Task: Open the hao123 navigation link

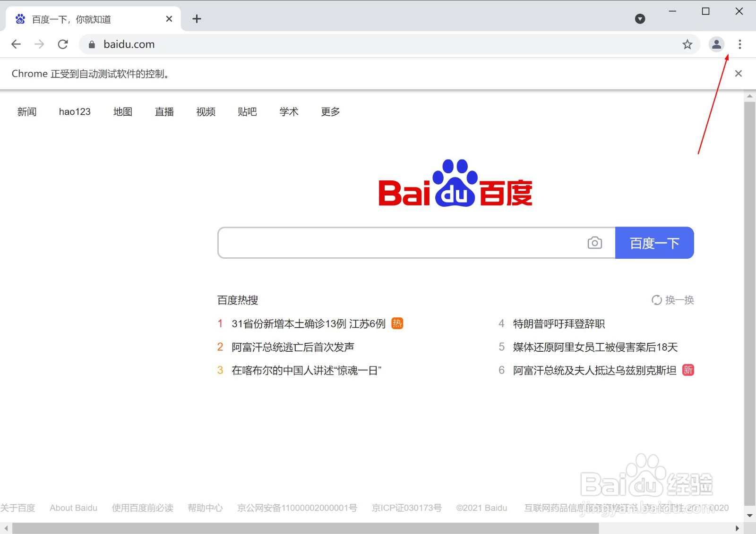Action: click(x=75, y=112)
